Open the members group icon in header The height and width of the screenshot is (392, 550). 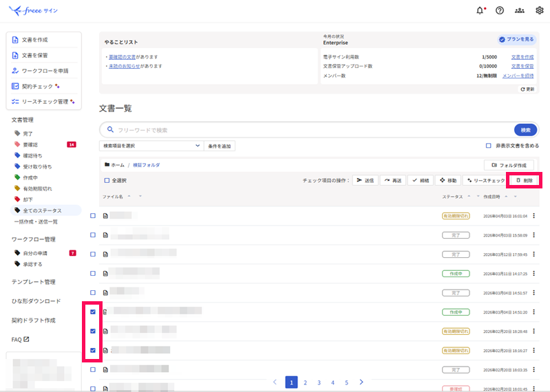point(520,10)
